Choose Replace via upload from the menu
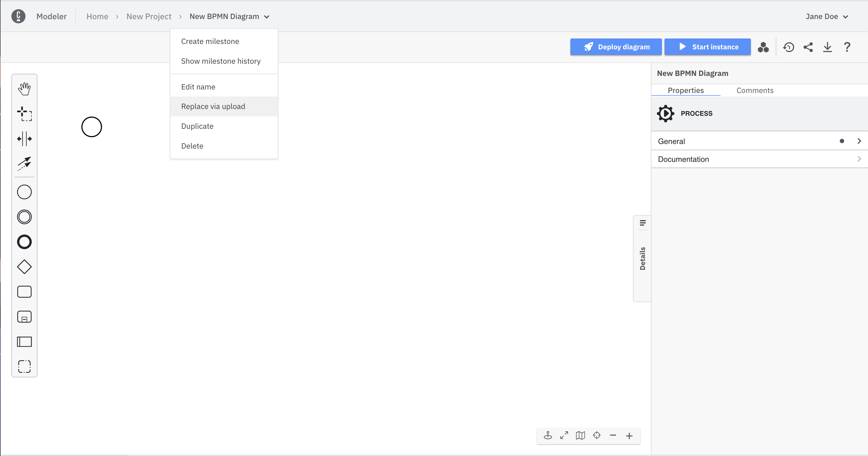Image resolution: width=868 pixels, height=456 pixels. 213,106
